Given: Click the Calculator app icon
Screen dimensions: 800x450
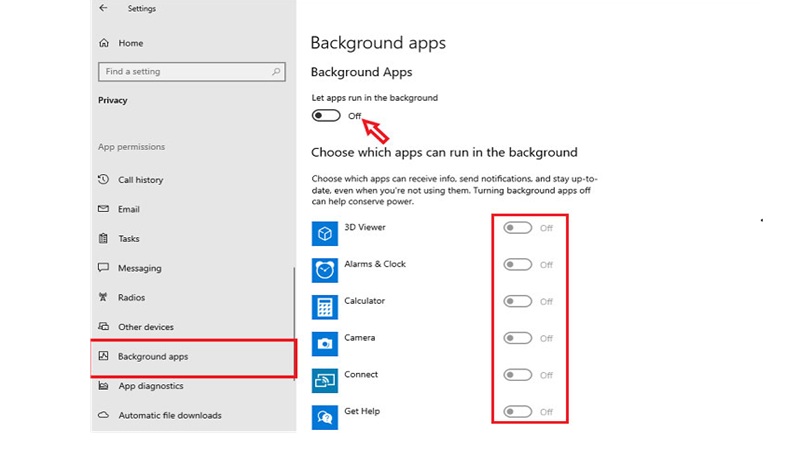Looking at the screenshot, I should tap(325, 307).
